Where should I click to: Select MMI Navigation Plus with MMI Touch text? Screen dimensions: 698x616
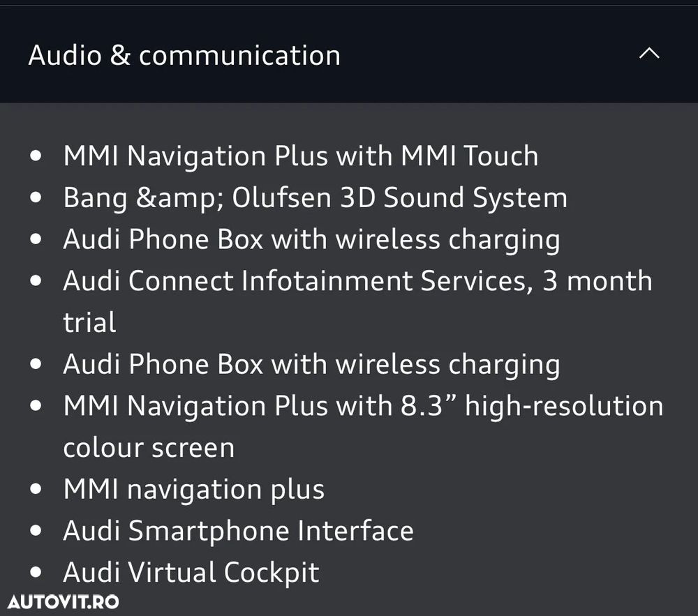coord(301,156)
